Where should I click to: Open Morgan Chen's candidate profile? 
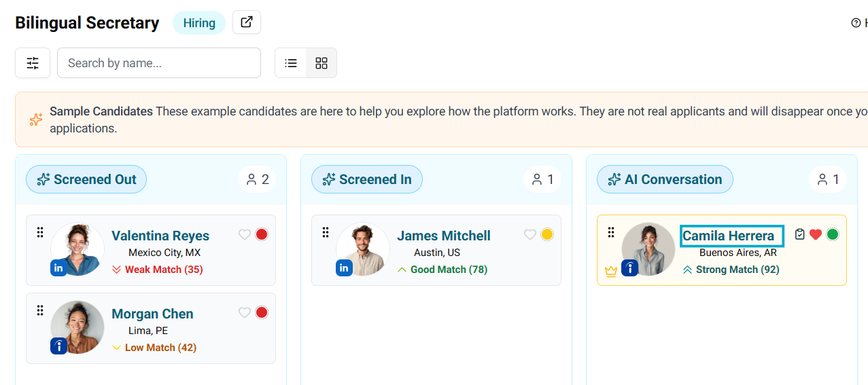(x=152, y=314)
